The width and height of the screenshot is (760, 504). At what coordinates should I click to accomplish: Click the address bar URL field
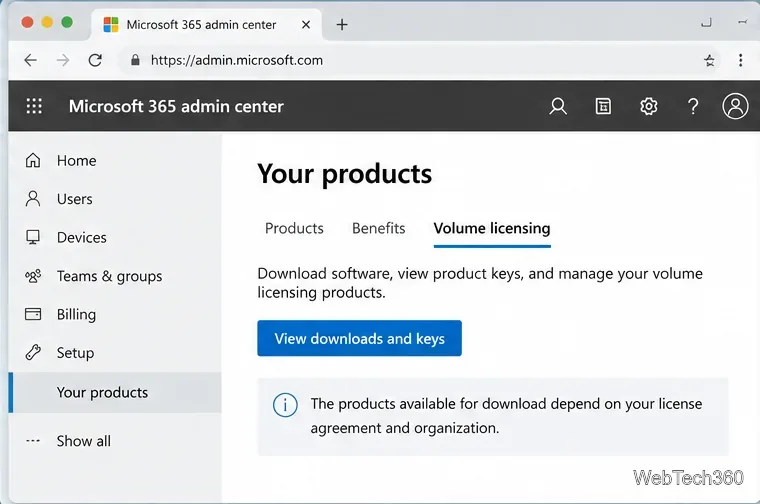tap(417, 60)
